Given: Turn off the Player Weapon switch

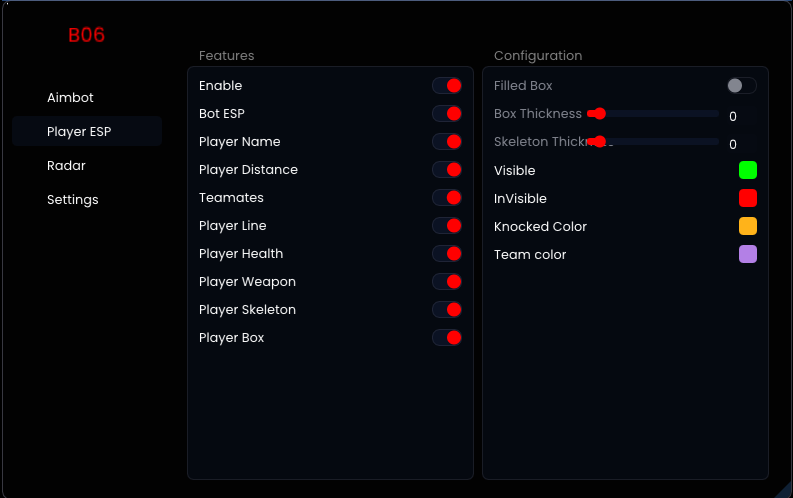Looking at the screenshot, I should click(447, 282).
